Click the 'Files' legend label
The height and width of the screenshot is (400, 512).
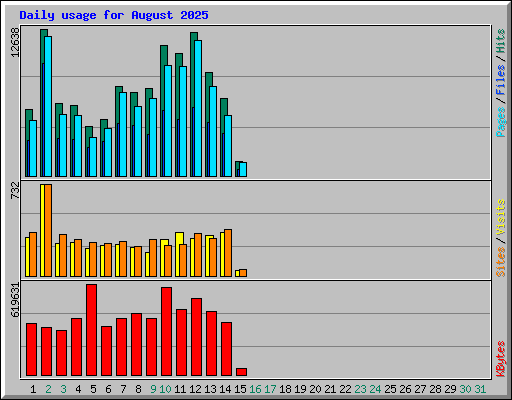coord(501,80)
